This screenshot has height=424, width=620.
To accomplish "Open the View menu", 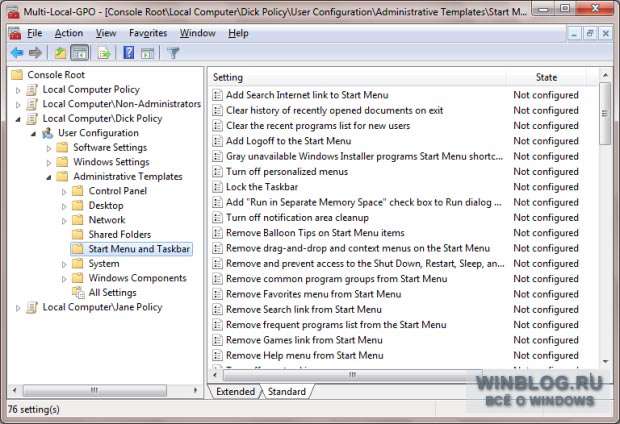I will pos(106,33).
